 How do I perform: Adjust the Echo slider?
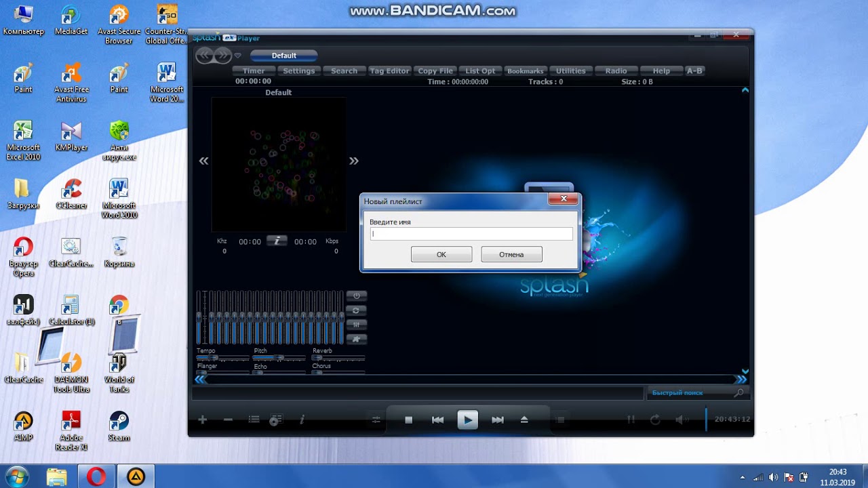[279, 371]
